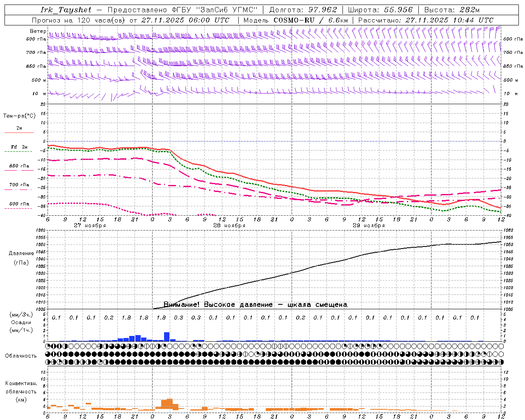Click the Облачность cloudiness row label

pos(21,356)
